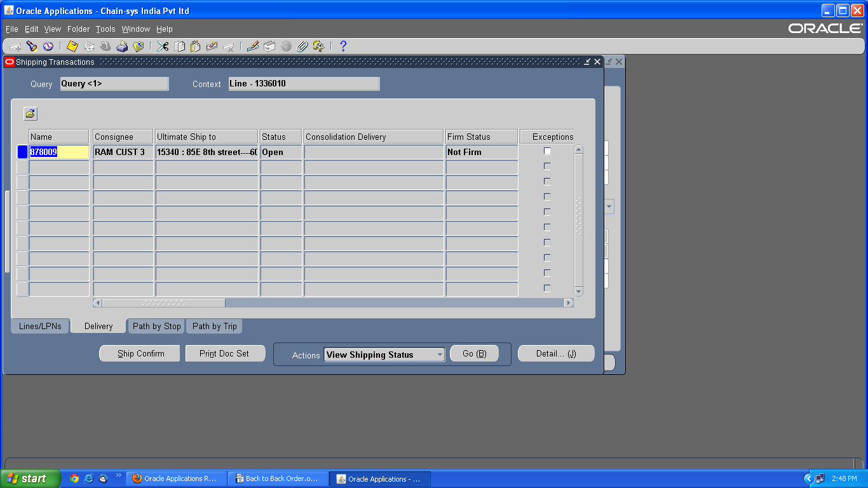The height and width of the screenshot is (488, 868).
Task: Click the Next Step toolbar icon
Action: (89, 46)
